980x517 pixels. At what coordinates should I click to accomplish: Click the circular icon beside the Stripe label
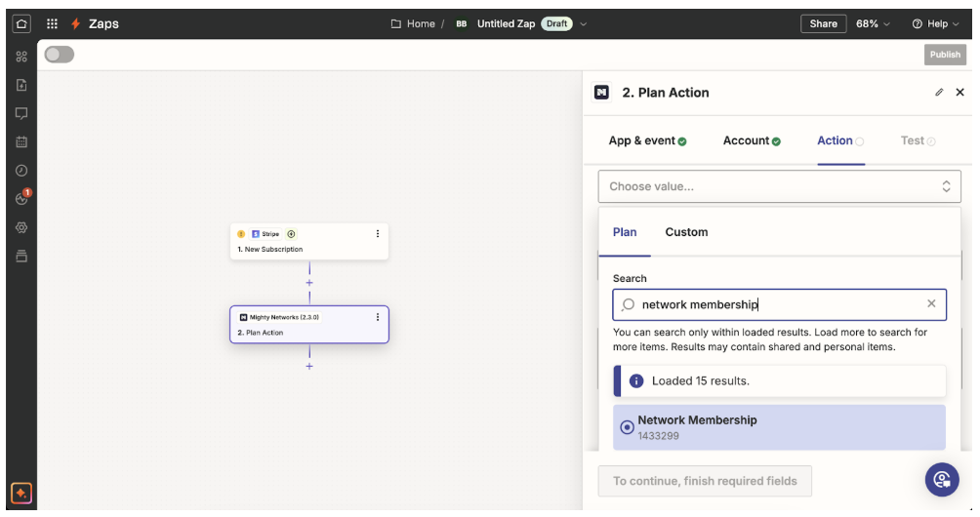[x=291, y=234]
